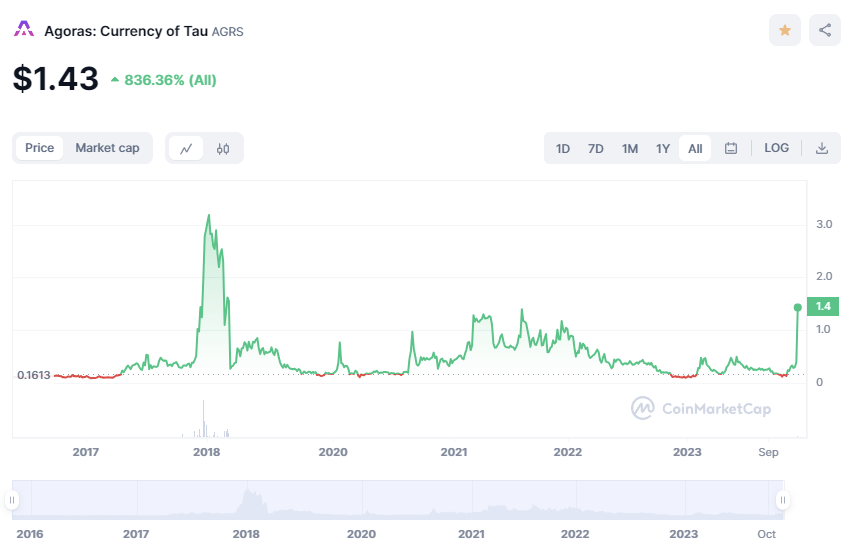The height and width of the screenshot is (560, 852).
Task: Click the Sep chart axis label
Action: [768, 452]
